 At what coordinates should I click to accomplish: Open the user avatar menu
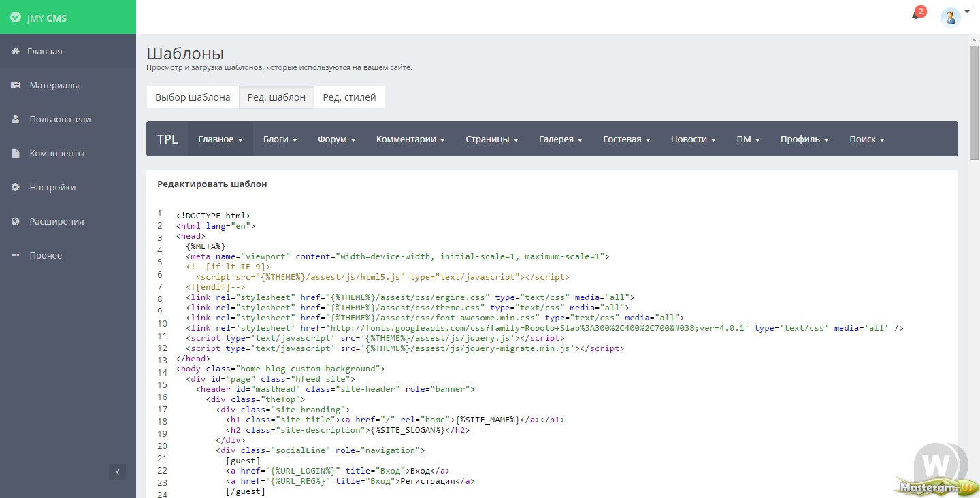pyautogui.click(x=950, y=17)
